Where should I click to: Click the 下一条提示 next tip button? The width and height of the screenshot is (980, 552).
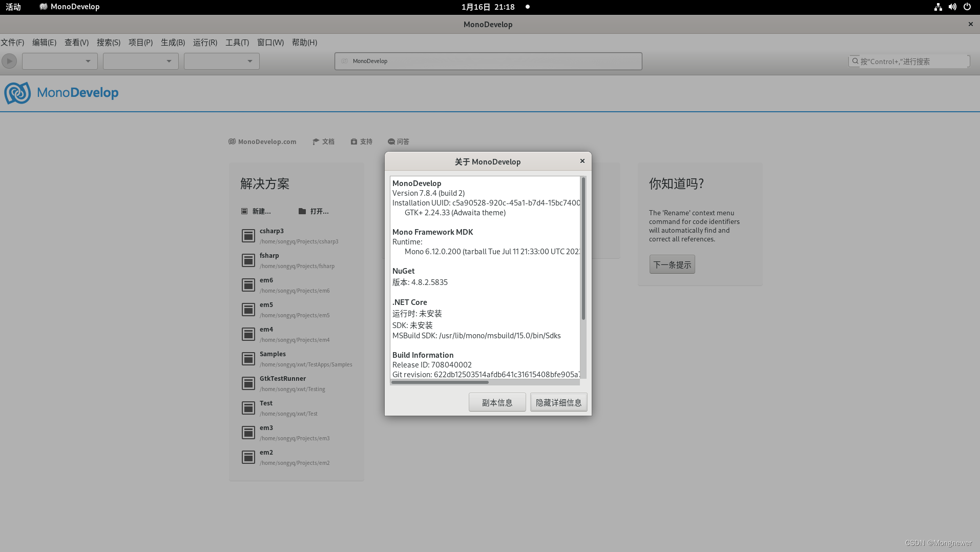(672, 264)
